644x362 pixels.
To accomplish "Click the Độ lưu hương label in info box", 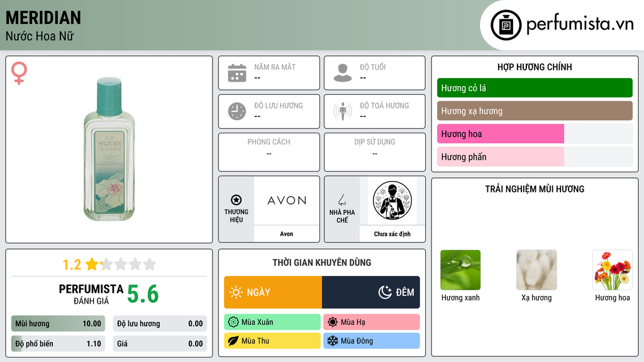I will [x=279, y=106].
